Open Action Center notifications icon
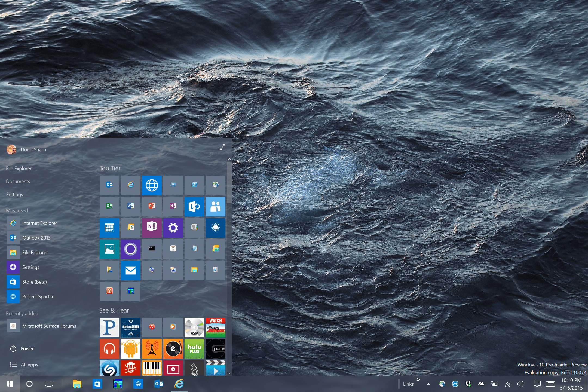The image size is (588, 392). (537, 384)
